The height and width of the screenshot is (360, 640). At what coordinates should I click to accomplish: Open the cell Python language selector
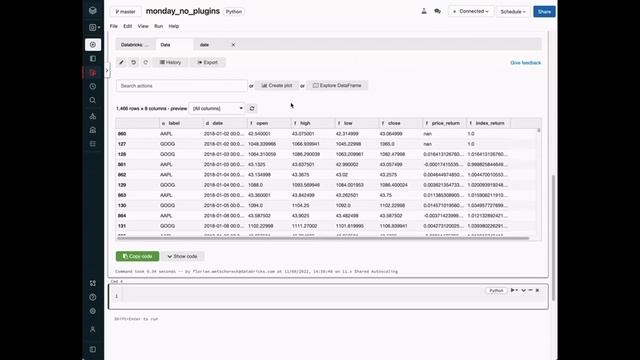point(496,290)
